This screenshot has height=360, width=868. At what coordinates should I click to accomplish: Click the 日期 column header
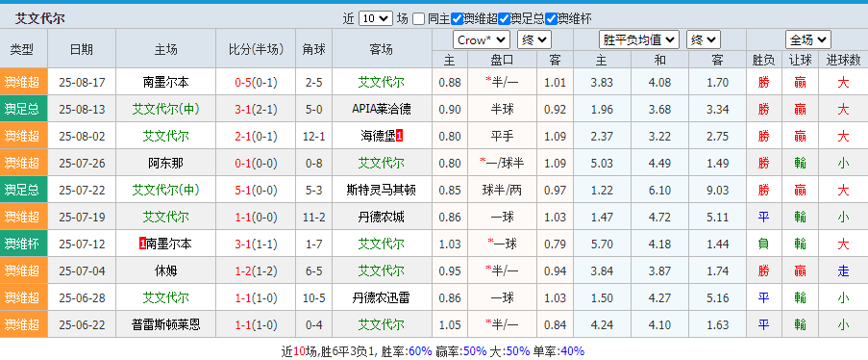click(82, 49)
